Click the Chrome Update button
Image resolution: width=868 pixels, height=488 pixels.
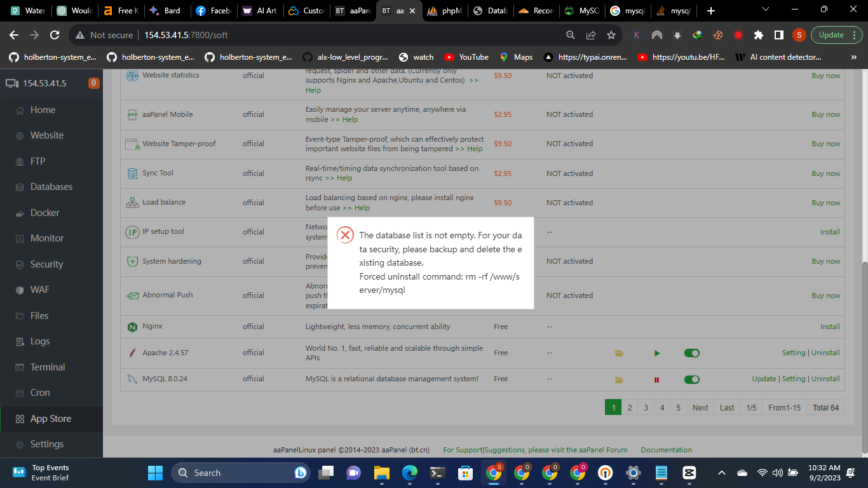coord(836,35)
